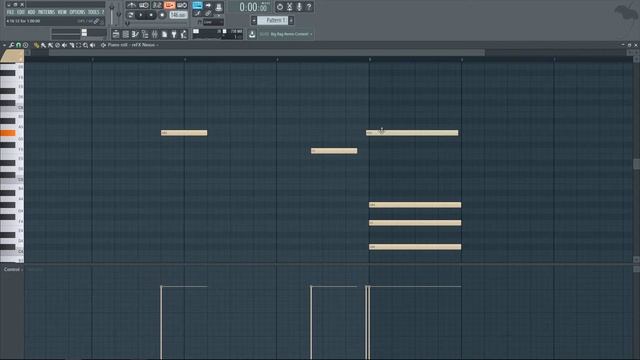This screenshot has width=640, height=360.
Task: Open the Pattern 1 selector
Action: click(x=272, y=20)
